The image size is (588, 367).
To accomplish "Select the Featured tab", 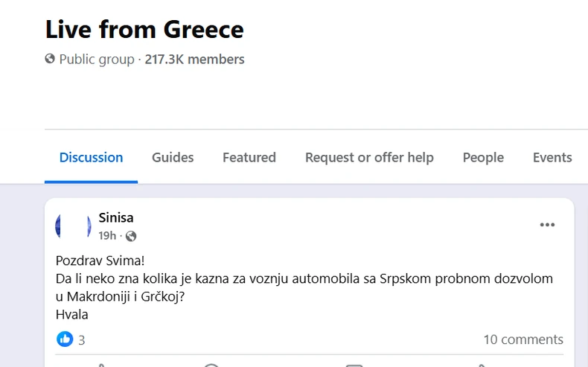I will pos(249,158).
